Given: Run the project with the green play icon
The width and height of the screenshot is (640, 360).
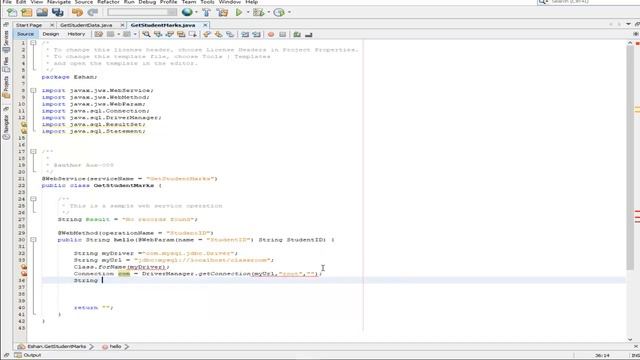Looking at the screenshot, I should point(239,13).
